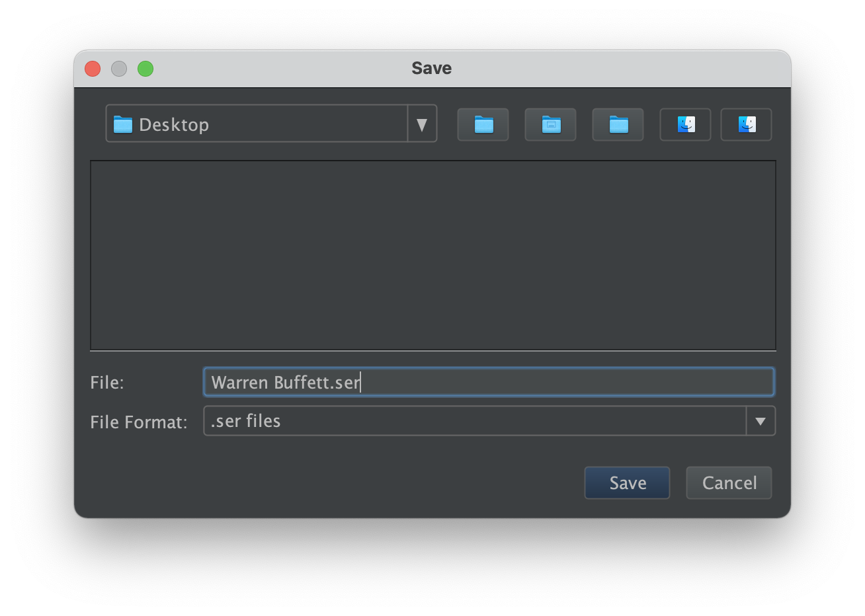The image size is (865, 616).
Task: Create a new folder
Action: click(x=618, y=124)
